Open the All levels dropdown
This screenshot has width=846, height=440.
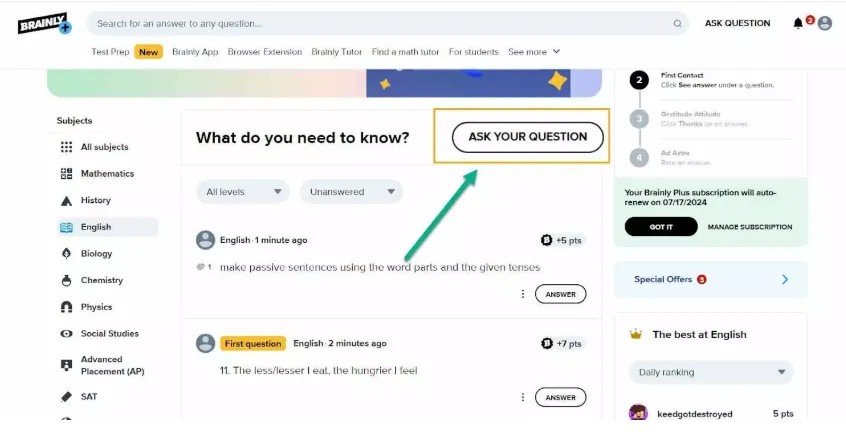tap(243, 191)
